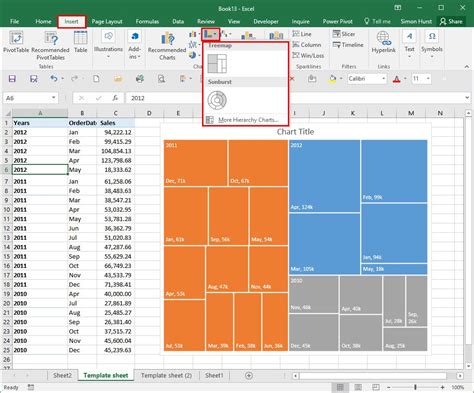Apply the fill color bucket
Viewport: 474px width, 393px height.
coord(332,79)
